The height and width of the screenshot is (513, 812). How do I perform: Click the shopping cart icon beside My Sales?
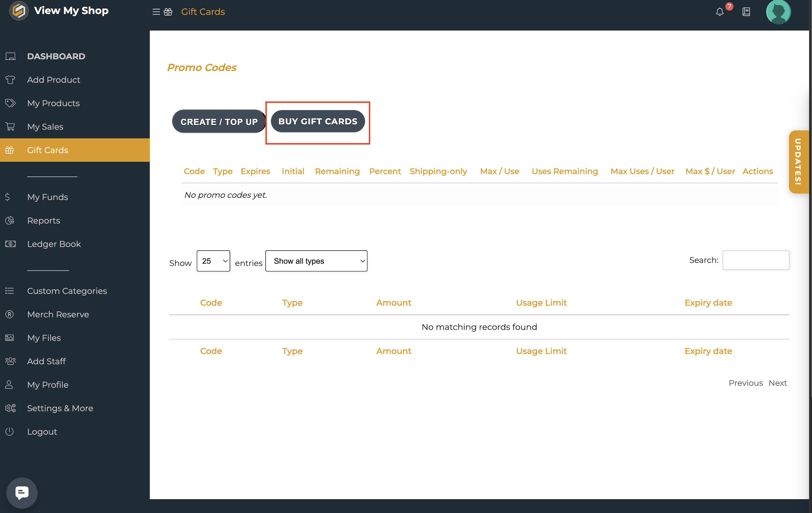click(10, 127)
